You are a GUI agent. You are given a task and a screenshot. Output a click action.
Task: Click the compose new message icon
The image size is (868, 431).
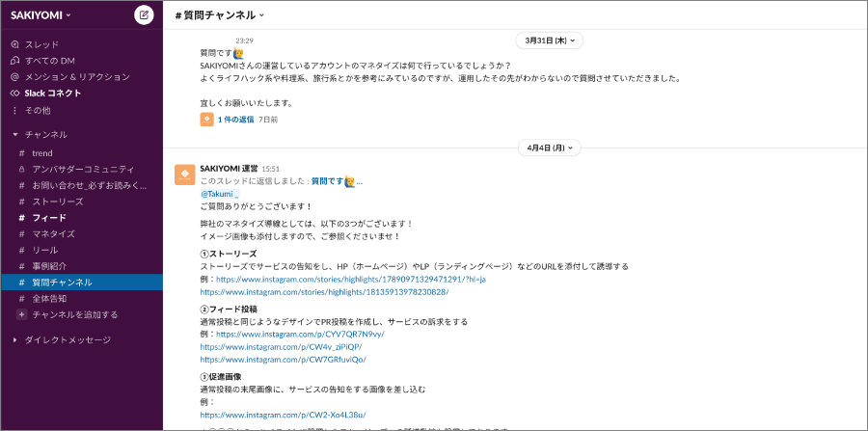tap(144, 14)
